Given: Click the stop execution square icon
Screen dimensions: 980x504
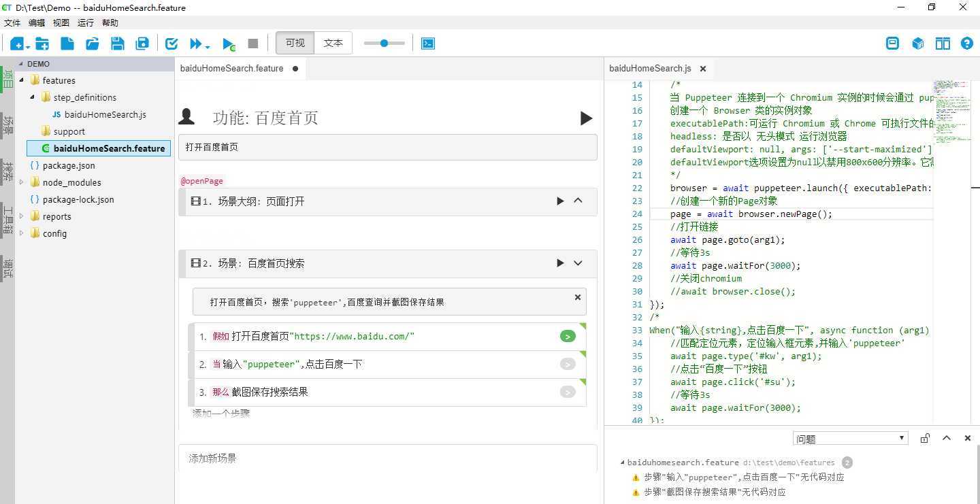Looking at the screenshot, I should tap(253, 44).
